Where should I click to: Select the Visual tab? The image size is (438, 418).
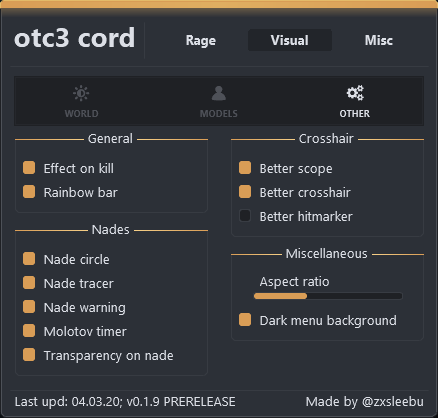click(x=290, y=40)
